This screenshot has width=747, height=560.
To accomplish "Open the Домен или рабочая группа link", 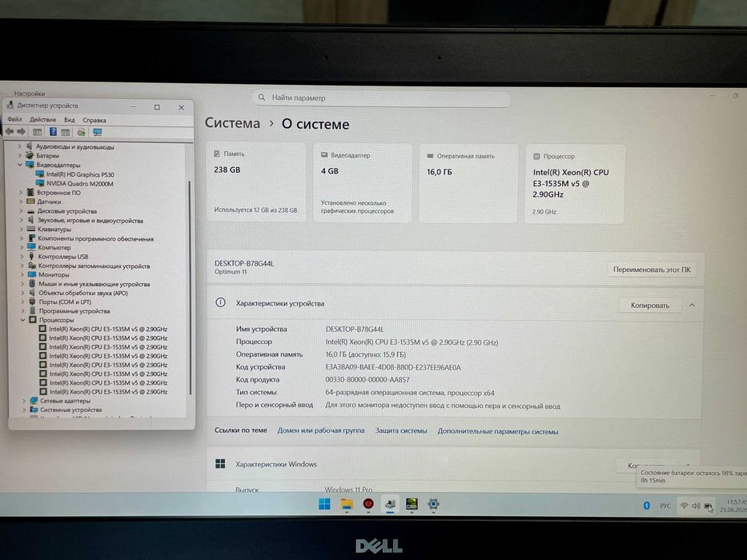I will (320, 430).
